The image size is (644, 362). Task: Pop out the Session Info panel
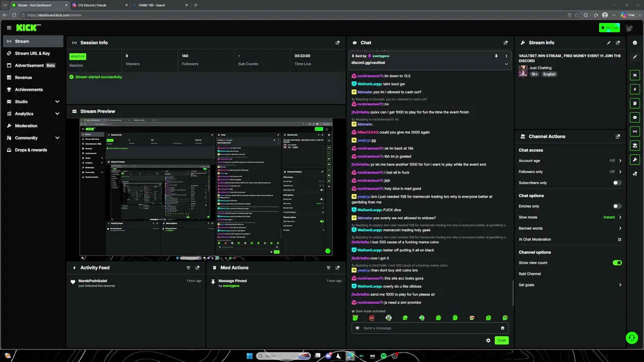click(x=338, y=43)
